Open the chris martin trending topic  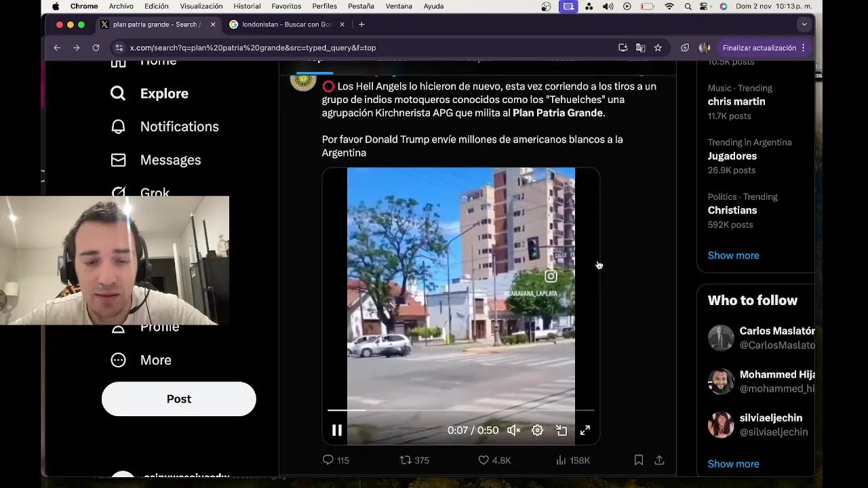pyautogui.click(x=736, y=102)
